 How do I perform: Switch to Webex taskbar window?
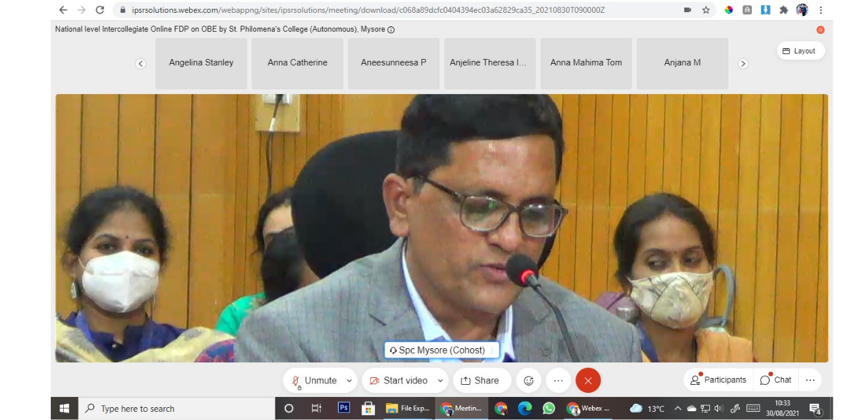(589, 408)
